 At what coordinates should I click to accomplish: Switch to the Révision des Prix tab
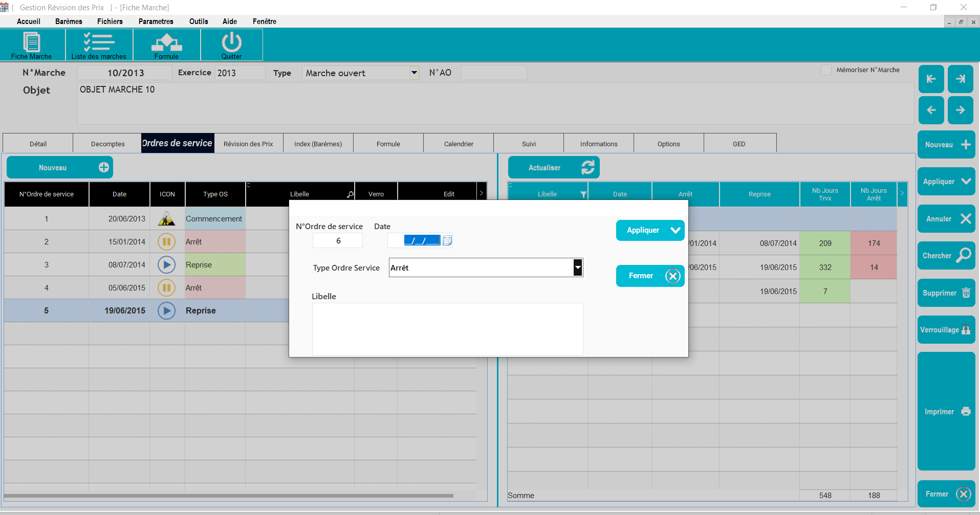(x=248, y=144)
